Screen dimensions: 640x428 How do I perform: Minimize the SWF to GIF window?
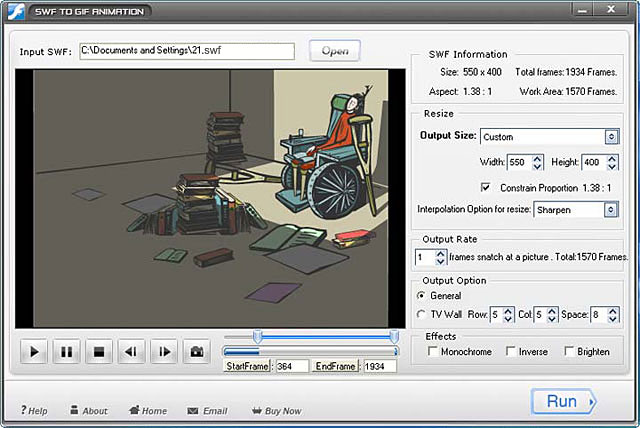[582, 10]
